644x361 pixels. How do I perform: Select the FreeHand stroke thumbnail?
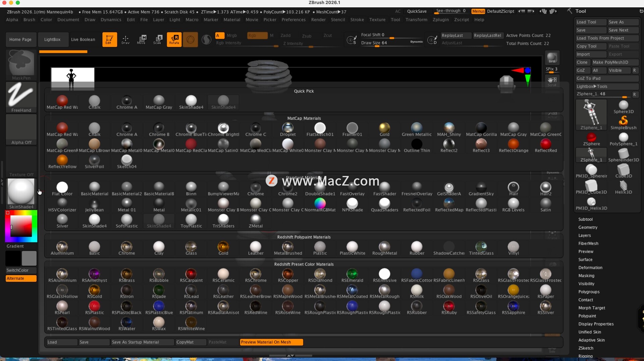(21, 97)
